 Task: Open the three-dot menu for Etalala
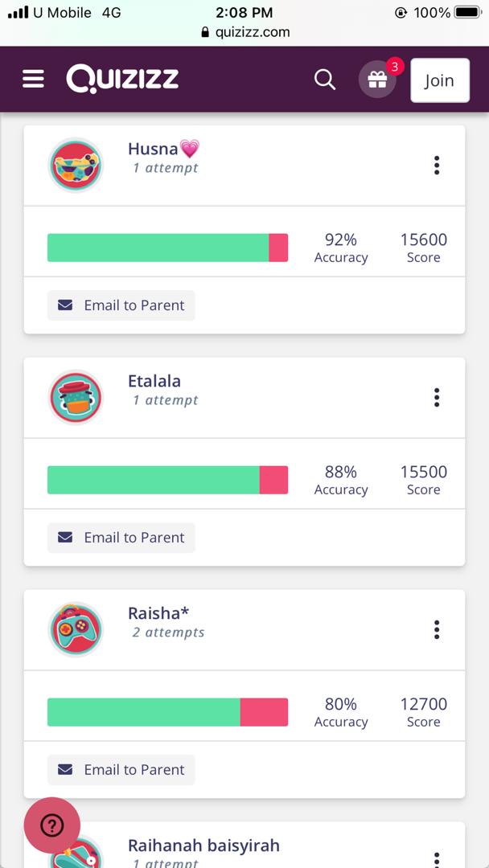coord(437,398)
